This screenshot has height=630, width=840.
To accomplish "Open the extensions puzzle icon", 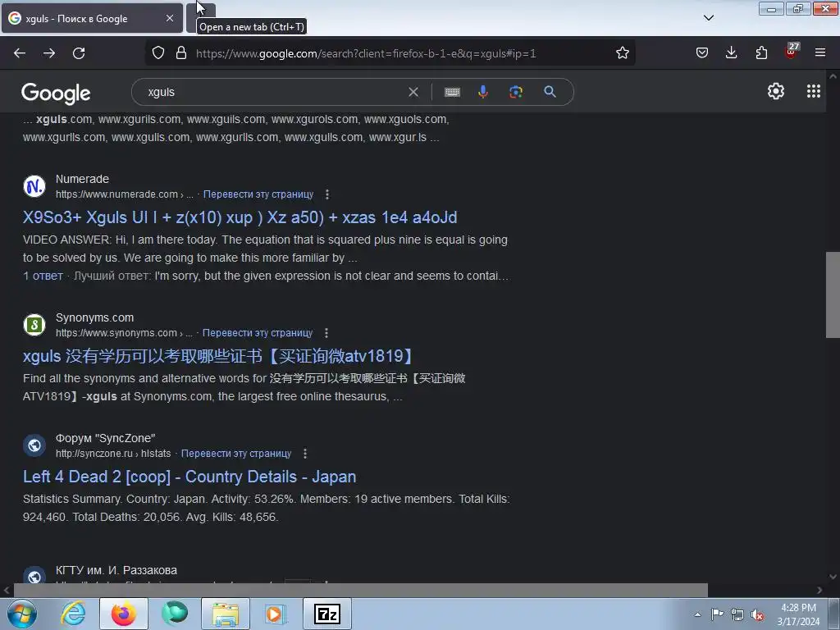I will point(761,53).
